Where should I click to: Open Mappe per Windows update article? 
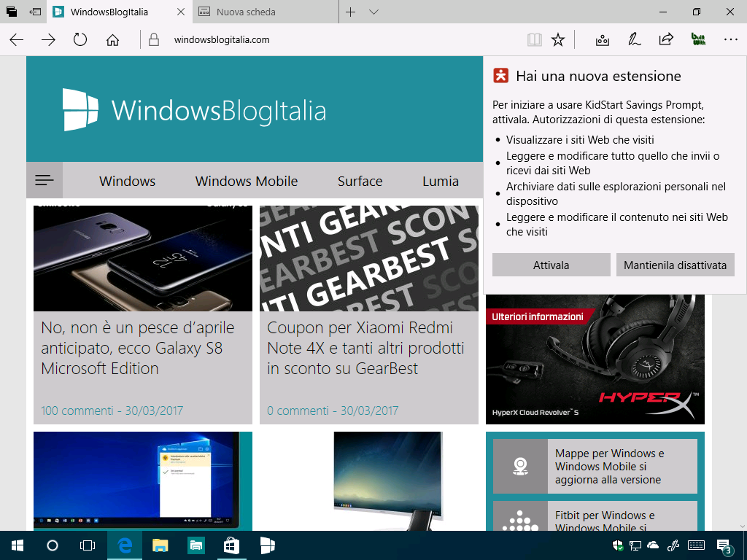click(x=595, y=466)
